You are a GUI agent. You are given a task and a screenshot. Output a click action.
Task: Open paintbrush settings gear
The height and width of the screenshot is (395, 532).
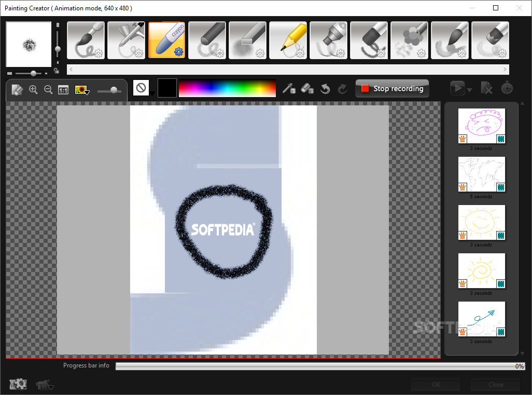99,53
